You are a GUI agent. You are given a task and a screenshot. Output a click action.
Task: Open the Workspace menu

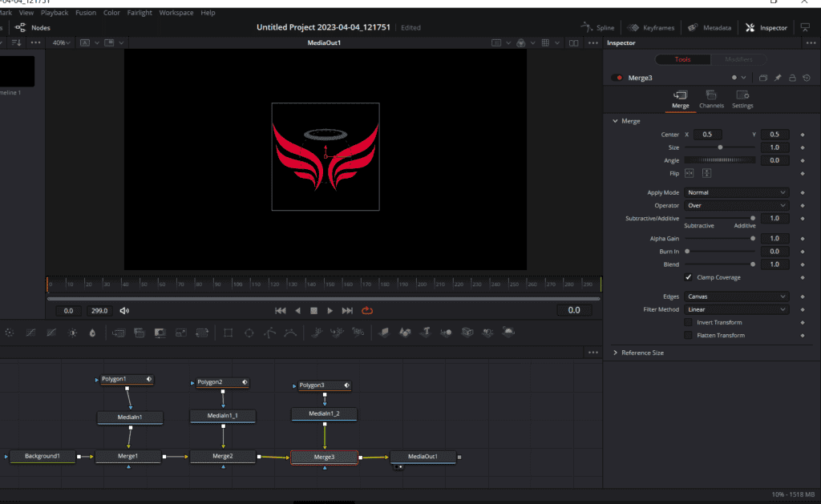pos(176,13)
